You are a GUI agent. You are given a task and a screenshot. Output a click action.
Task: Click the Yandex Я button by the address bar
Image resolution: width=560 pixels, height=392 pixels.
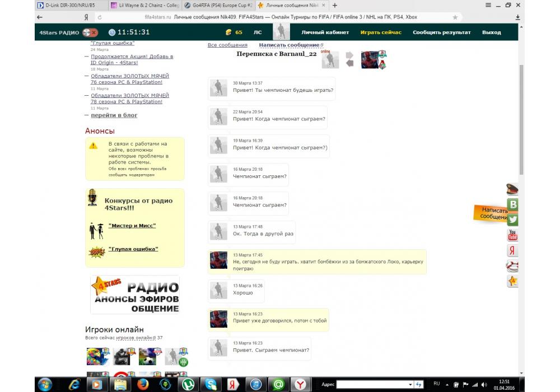pyautogui.click(x=86, y=17)
